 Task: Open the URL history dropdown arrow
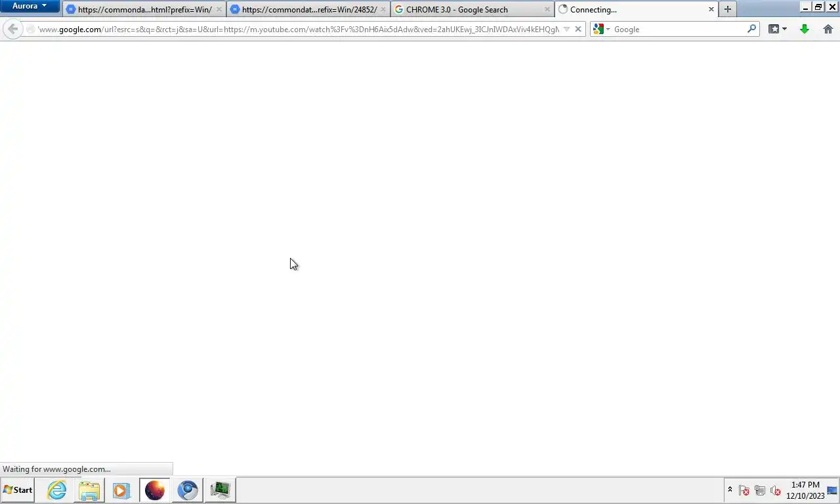click(x=566, y=29)
